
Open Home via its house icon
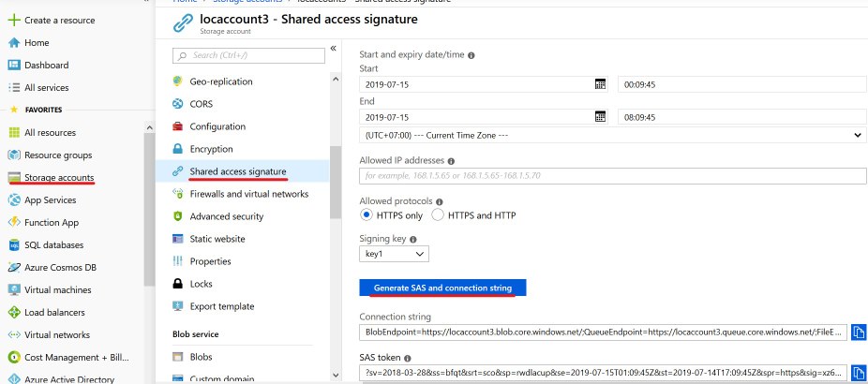tap(14, 42)
